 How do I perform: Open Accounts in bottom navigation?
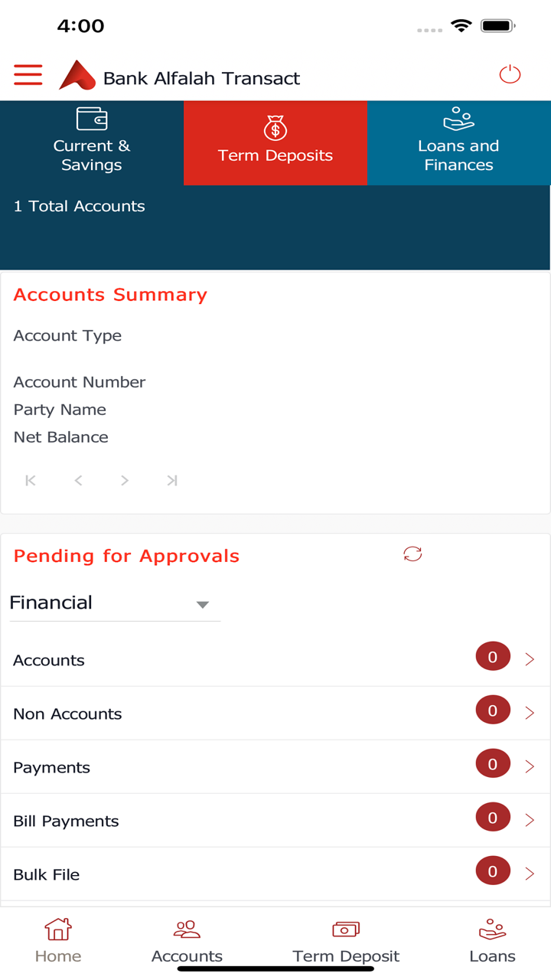[x=187, y=941]
